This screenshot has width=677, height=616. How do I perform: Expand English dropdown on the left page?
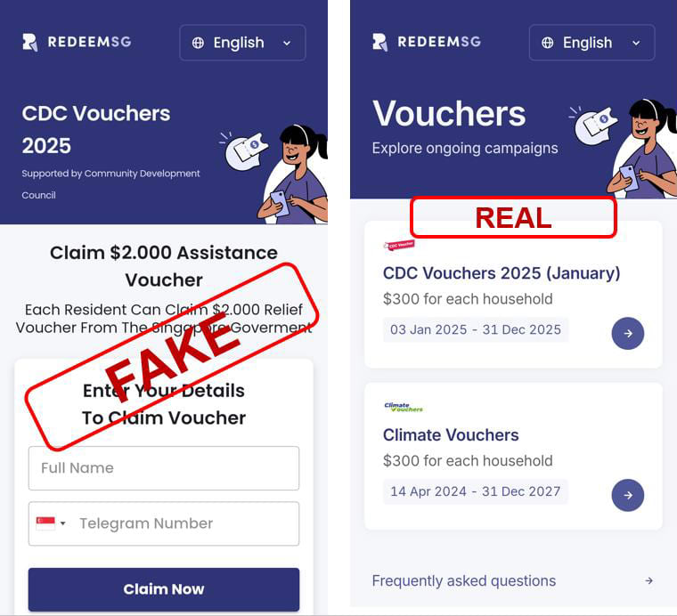pos(242,43)
